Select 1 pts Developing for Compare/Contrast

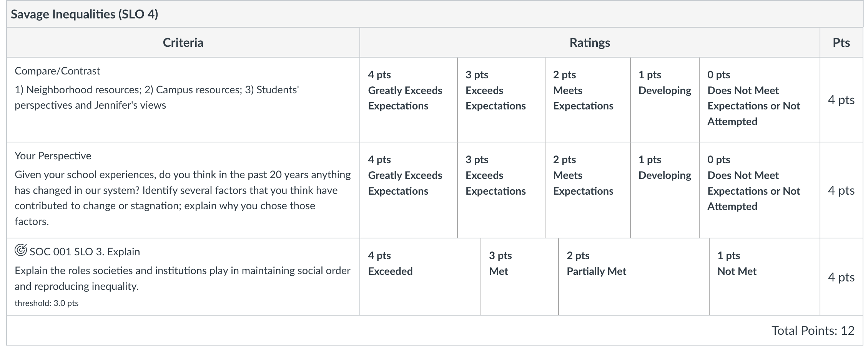[665, 100]
